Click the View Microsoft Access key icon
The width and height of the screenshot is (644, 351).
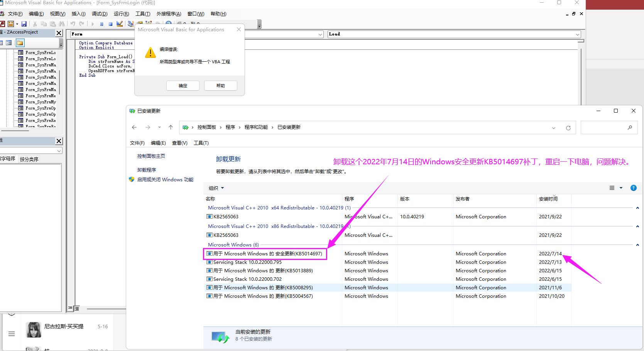pos(2,24)
